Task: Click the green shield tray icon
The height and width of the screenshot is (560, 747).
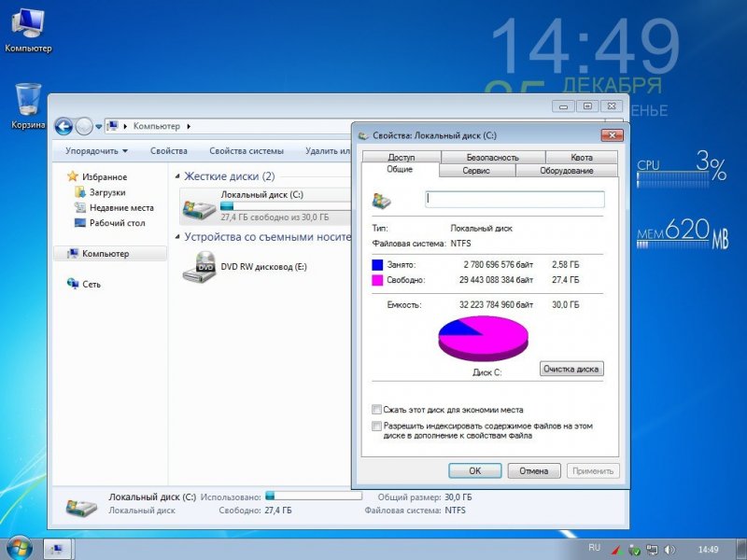Action: click(634, 551)
